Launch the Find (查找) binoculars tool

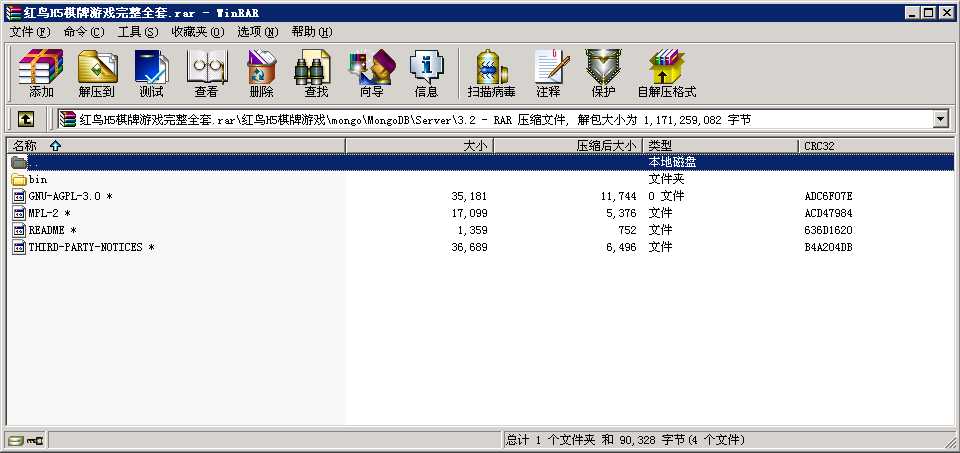316,73
